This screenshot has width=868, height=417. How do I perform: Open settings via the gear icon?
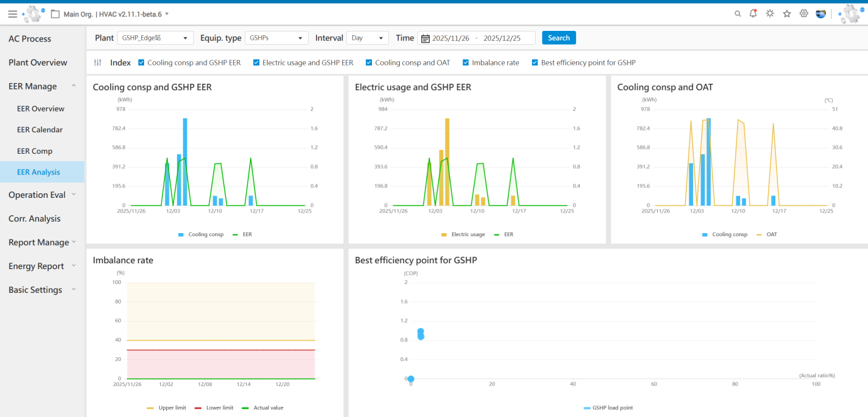pyautogui.click(x=804, y=14)
